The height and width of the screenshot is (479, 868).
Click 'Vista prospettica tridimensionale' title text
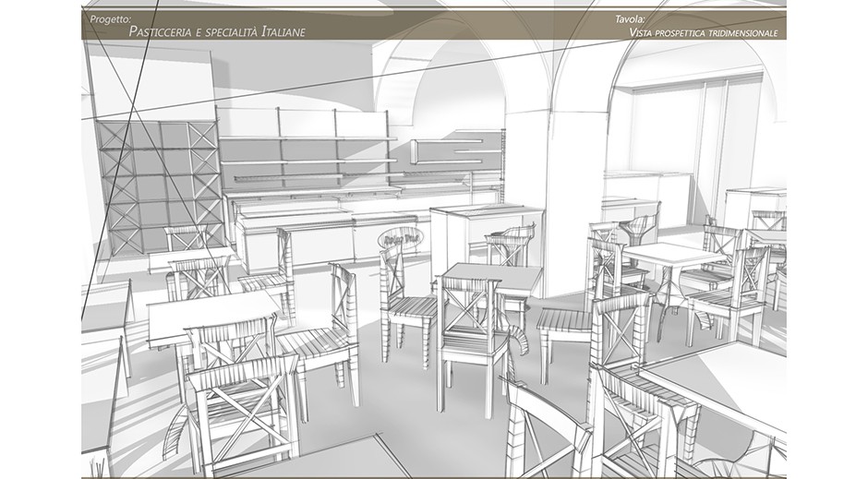click(x=703, y=32)
